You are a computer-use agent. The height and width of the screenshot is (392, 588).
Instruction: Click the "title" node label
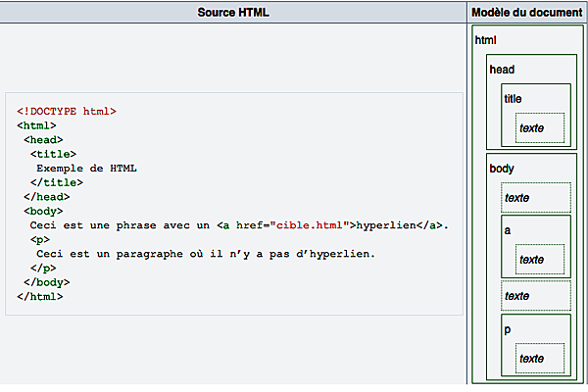[513, 99]
